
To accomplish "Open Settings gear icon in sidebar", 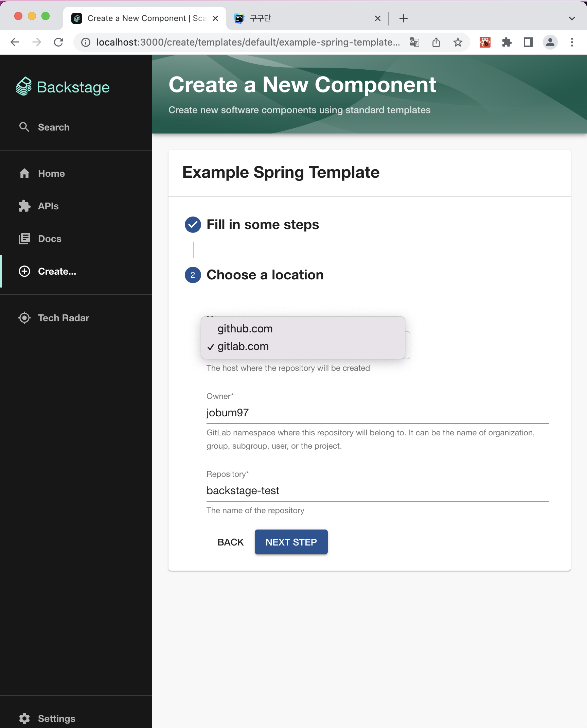I will [24, 718].
